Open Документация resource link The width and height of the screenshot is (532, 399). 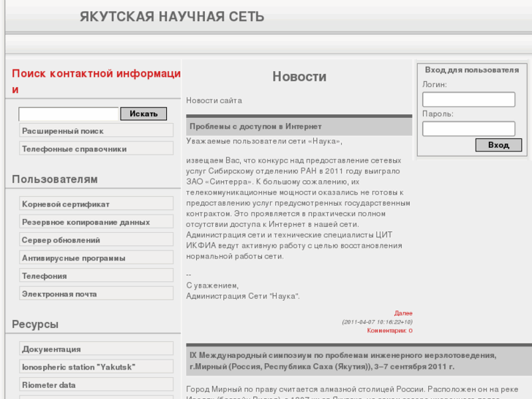[x=97, y=348]
